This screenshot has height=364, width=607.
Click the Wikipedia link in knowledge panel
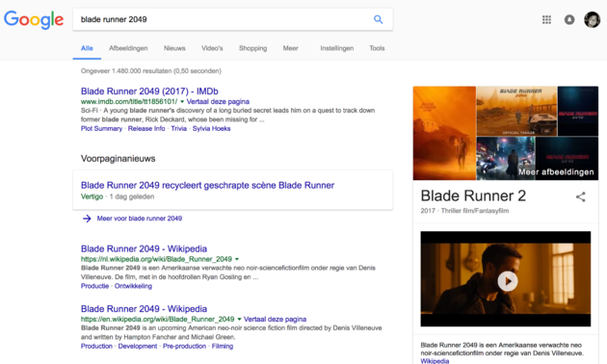435,361
